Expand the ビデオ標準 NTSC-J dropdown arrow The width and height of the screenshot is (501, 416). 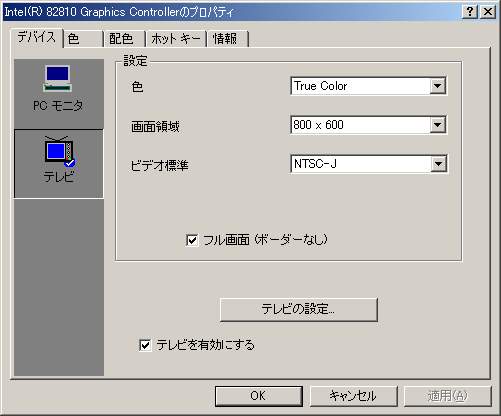[438, 164]
